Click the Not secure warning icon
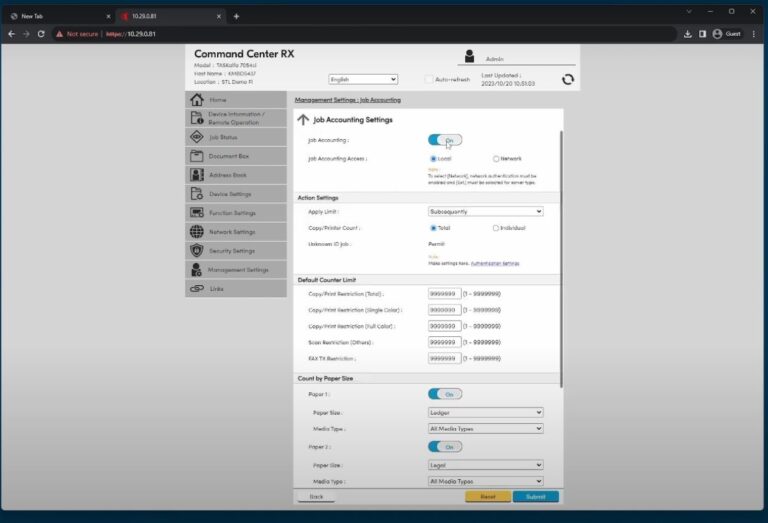Viewport: 768px width, 523px height. (59, 34)
